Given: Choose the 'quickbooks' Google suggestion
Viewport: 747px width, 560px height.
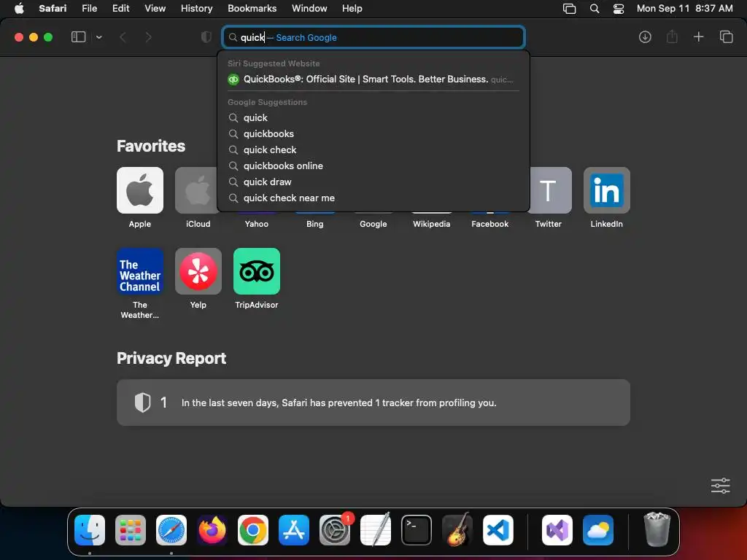Looking at the screenshot, I should [373, 134].
